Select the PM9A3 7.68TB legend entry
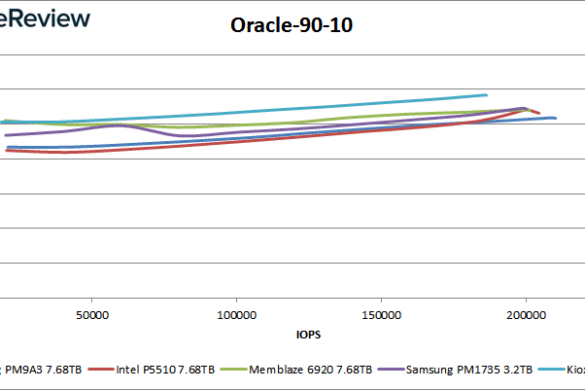This screenshot has width=585, height=390. 40,370
